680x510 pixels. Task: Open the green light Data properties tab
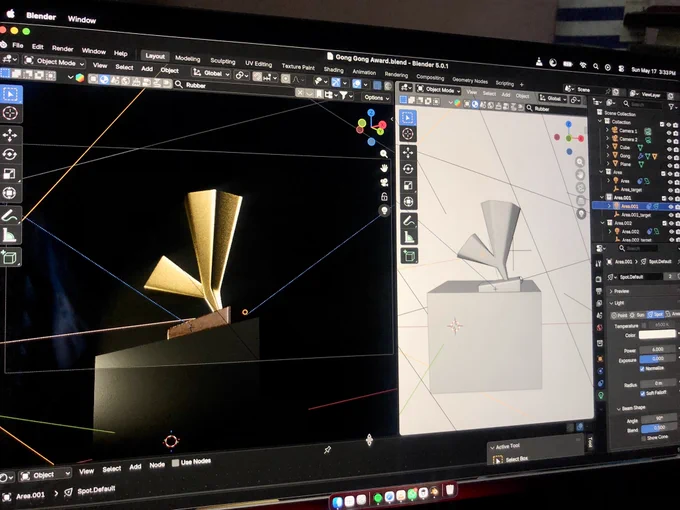601,395
